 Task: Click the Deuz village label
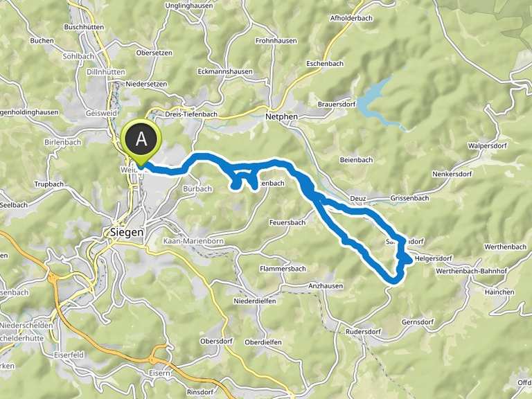click(358, 198)
